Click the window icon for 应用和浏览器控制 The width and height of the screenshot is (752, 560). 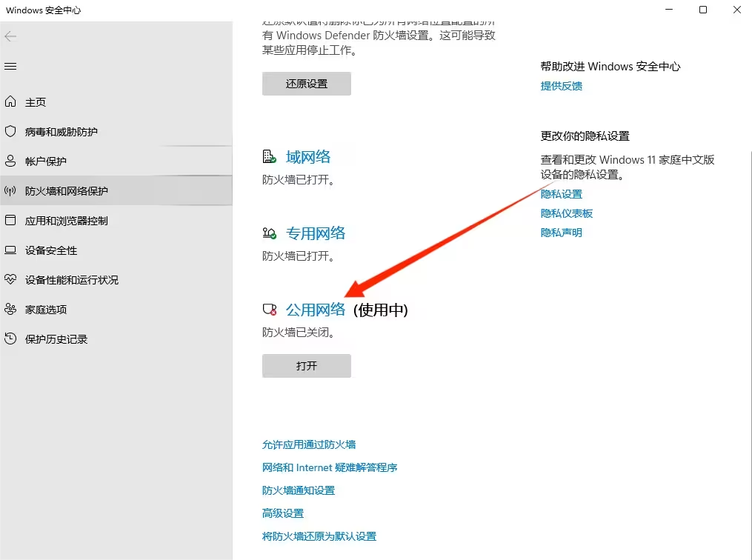tap(10, 220)
